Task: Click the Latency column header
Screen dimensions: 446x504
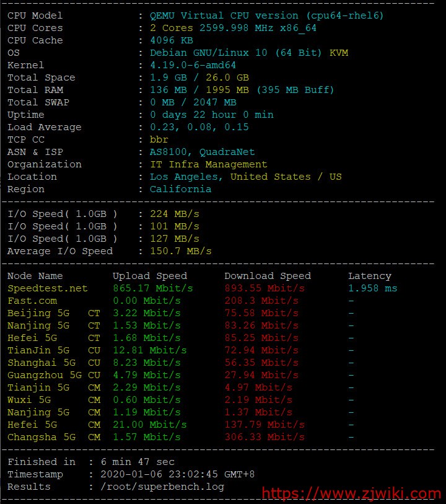Action: [369, 276]
